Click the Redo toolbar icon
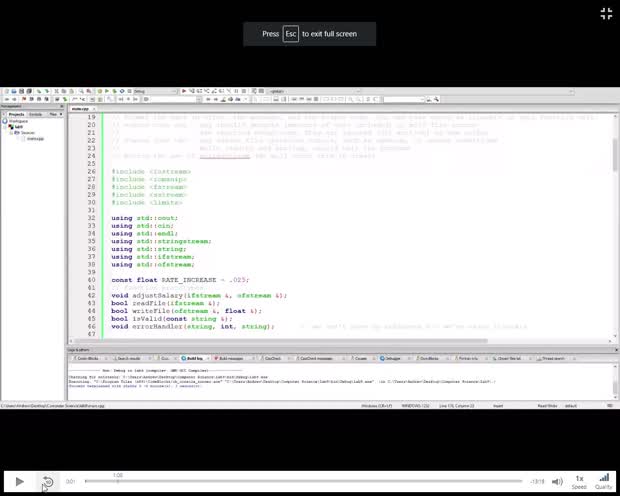The height and width of the screenshot is (496, 620). (x=47, y=91)
